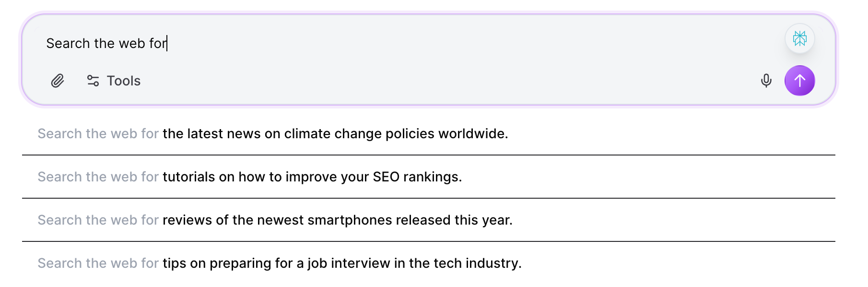This screenshot has height=287, width=868.
Task: Click the paperclip attach file icon
Action: click(x=58, y=81)
